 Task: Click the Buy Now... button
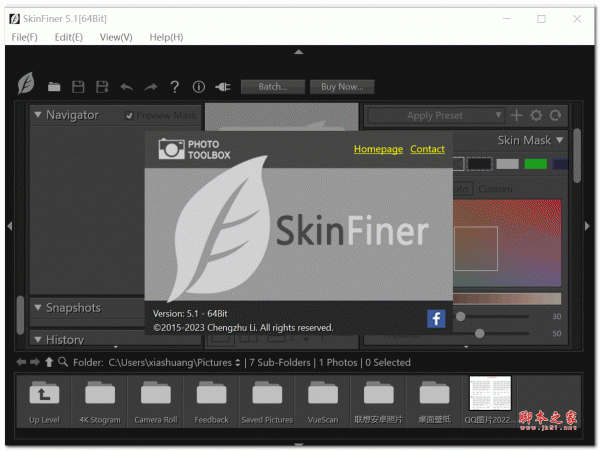[x=342, y=87]
